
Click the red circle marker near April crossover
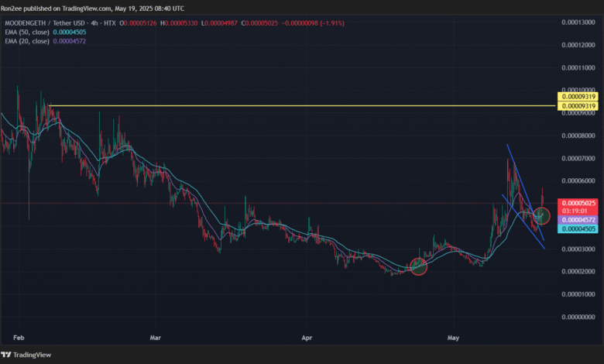[418, 266]
